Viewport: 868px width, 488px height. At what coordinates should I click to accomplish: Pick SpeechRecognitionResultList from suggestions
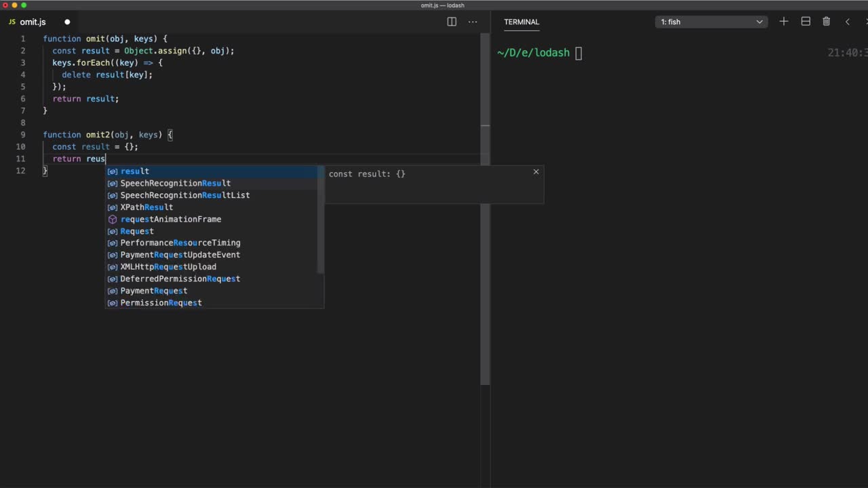click(184, 195)
